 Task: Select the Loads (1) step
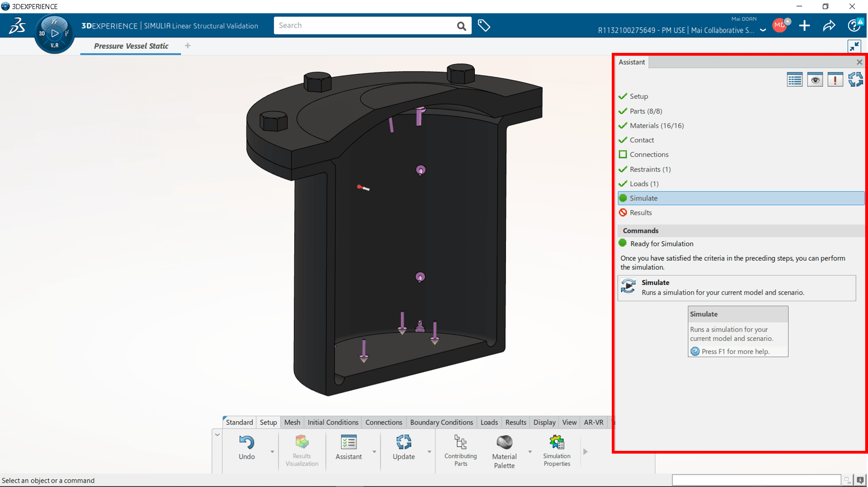pos(644,184)
